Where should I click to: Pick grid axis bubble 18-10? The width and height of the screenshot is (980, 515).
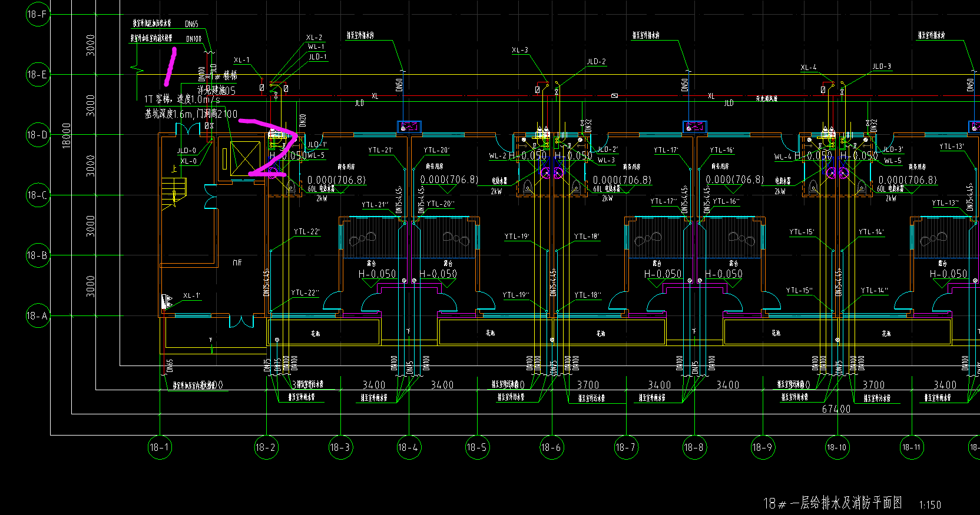click(837, 447)
